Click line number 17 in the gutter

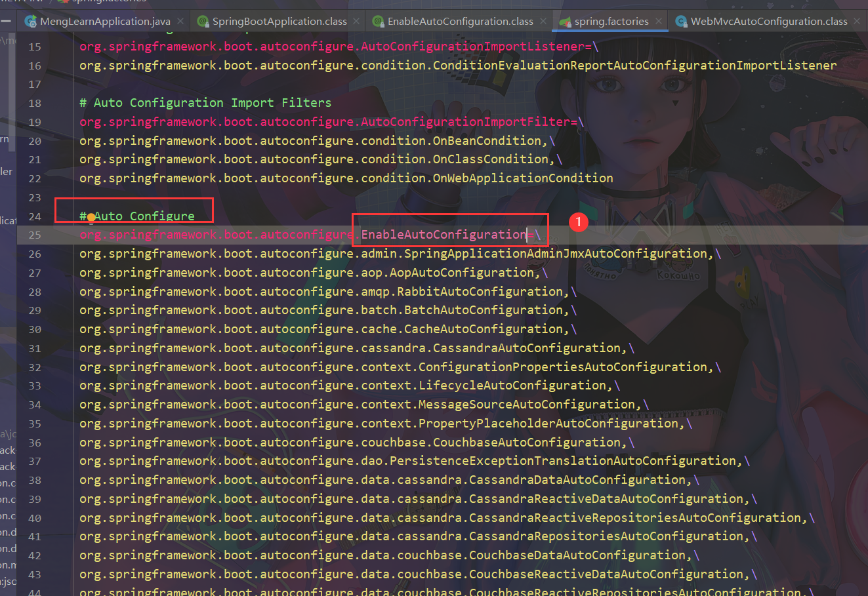[35, 85]
